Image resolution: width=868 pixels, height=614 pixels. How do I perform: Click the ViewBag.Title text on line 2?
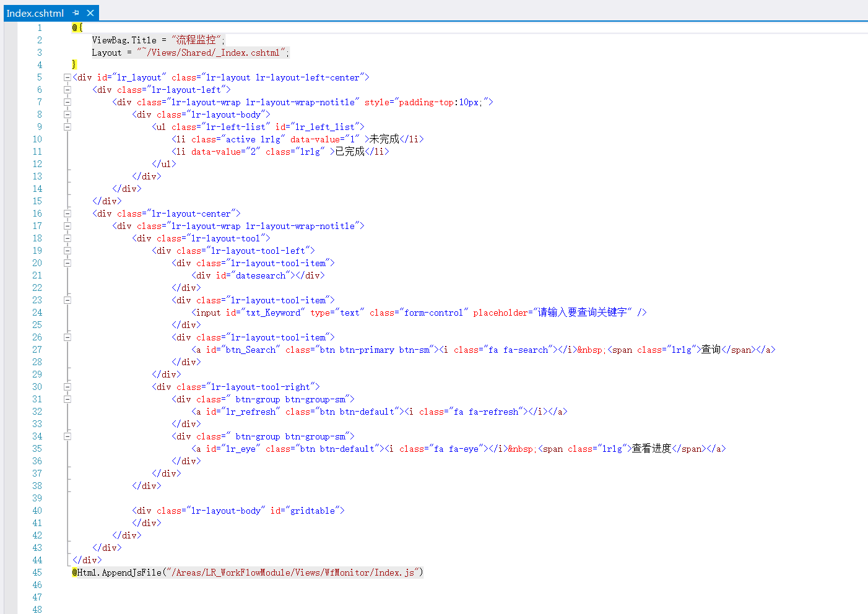pyautogui.click(x=124, y=40)
